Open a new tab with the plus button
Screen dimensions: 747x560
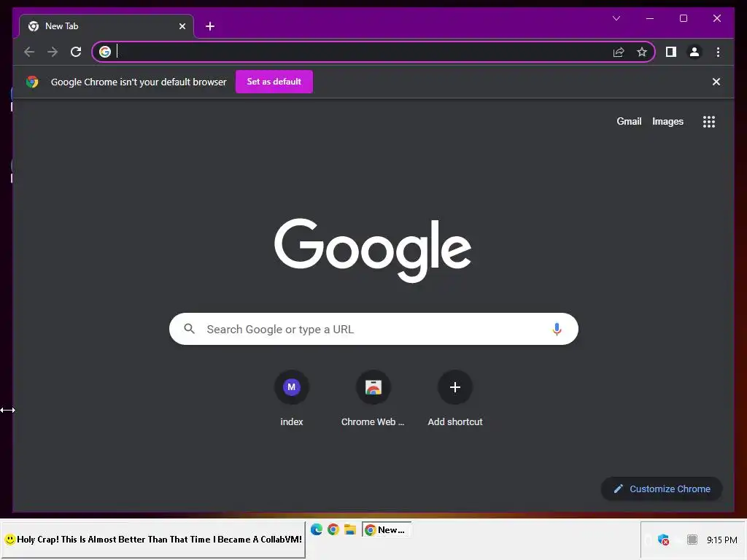(x=210, y=26)
